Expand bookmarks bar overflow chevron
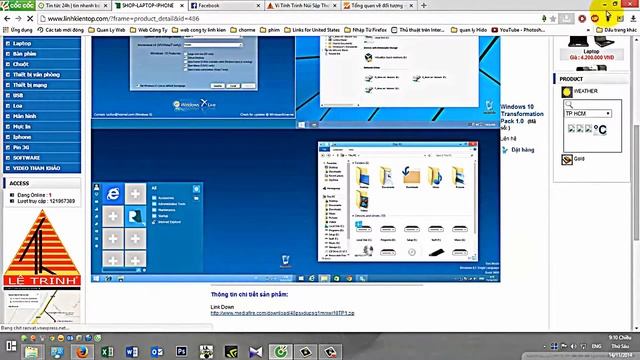 pyautogui.click(x=588, y=30)
